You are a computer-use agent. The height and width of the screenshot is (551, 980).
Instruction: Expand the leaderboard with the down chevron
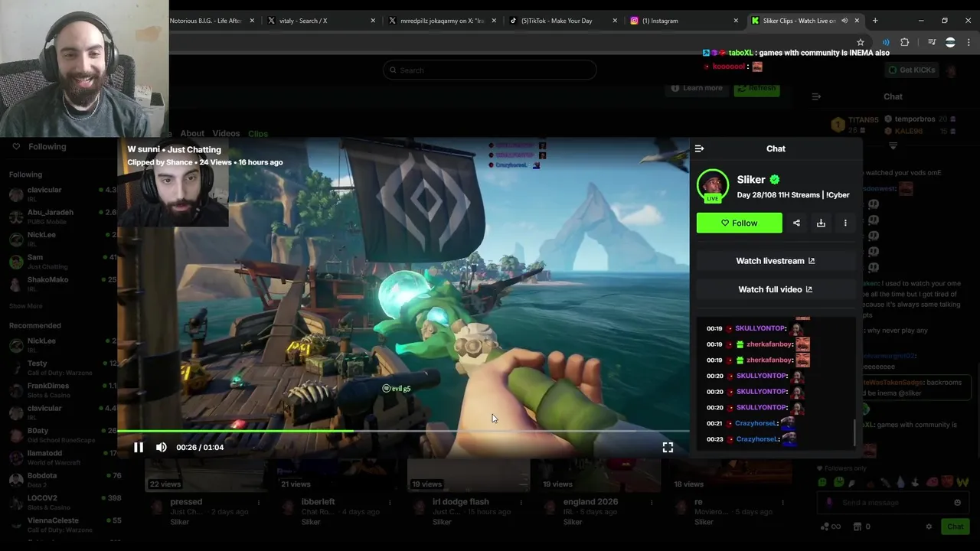click(893, 145)
